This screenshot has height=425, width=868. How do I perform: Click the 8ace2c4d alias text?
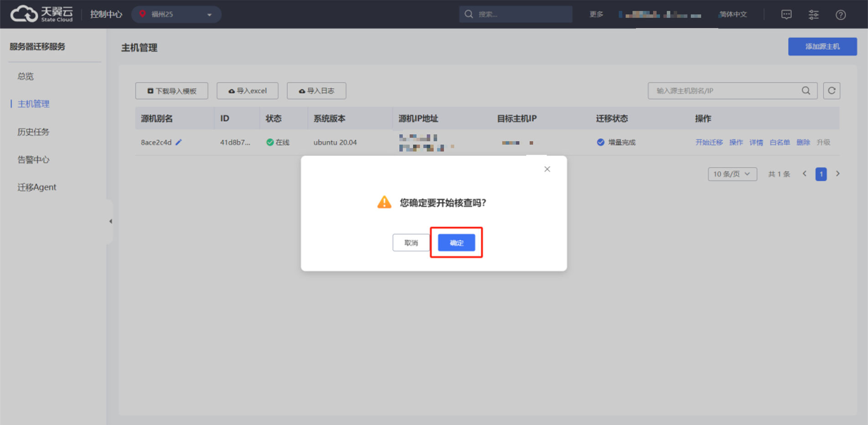pyautogui.click(x=156, y=142)
